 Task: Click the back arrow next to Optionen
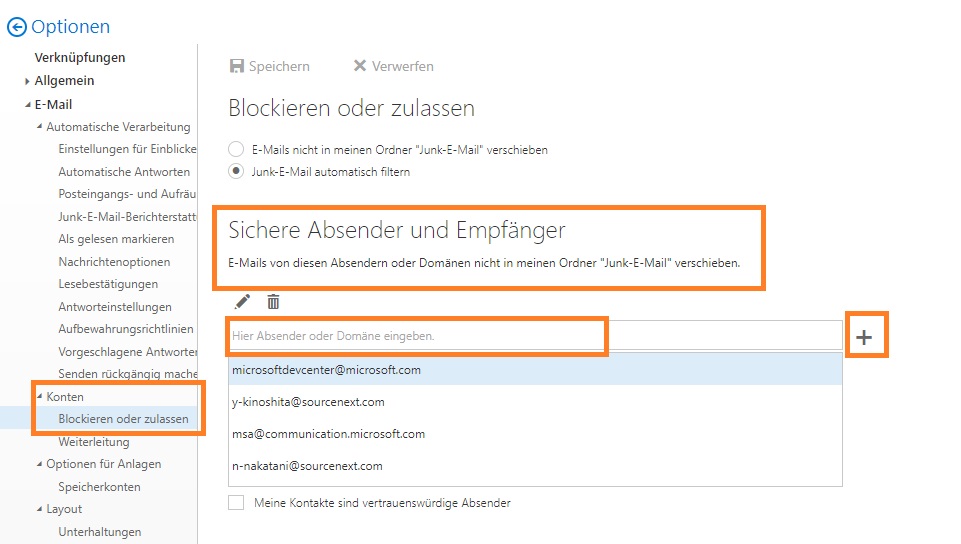tap(17, 27)
